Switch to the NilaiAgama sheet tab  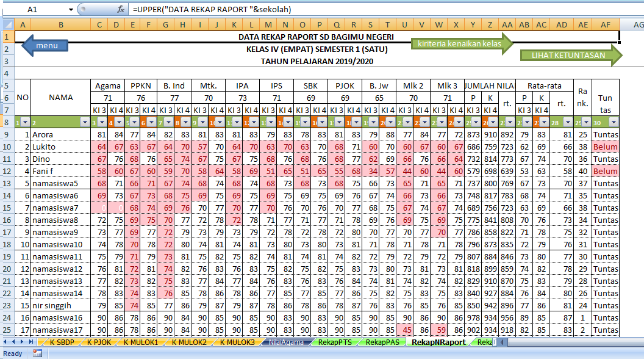pyautogui.click(x=286, y=342)
